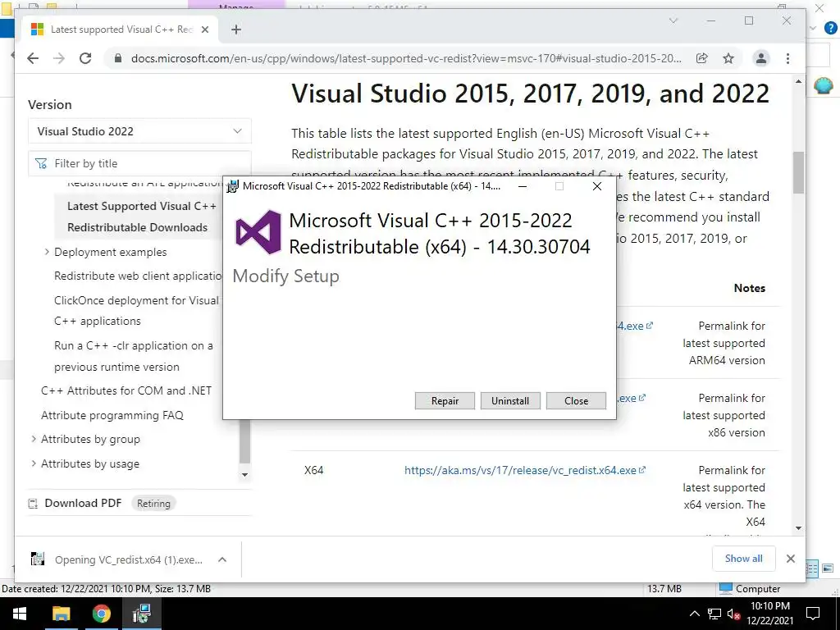
Task: Click Show all downloads
Action: [x=743, y=558]
